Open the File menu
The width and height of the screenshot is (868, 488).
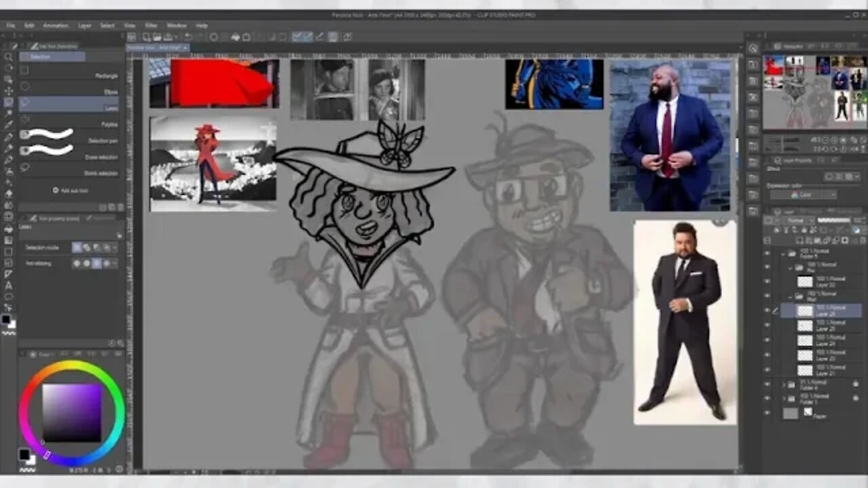[x=11, y=25]
